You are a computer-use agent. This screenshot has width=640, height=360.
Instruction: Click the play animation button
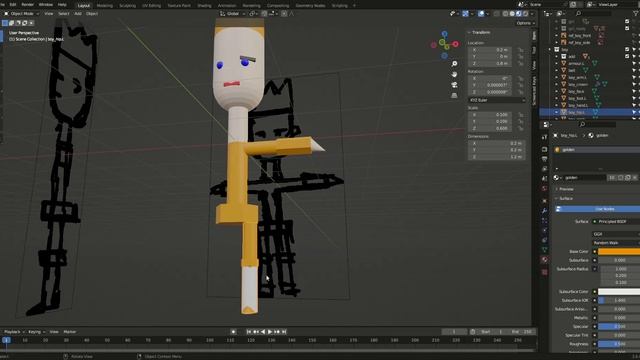pos(270,332)
